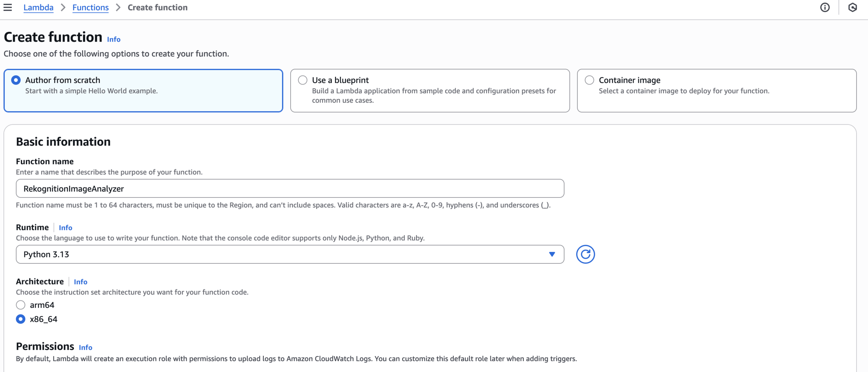Click 'Choose one of the following options' text
The image size is (868, 372).
click(116, 54)
